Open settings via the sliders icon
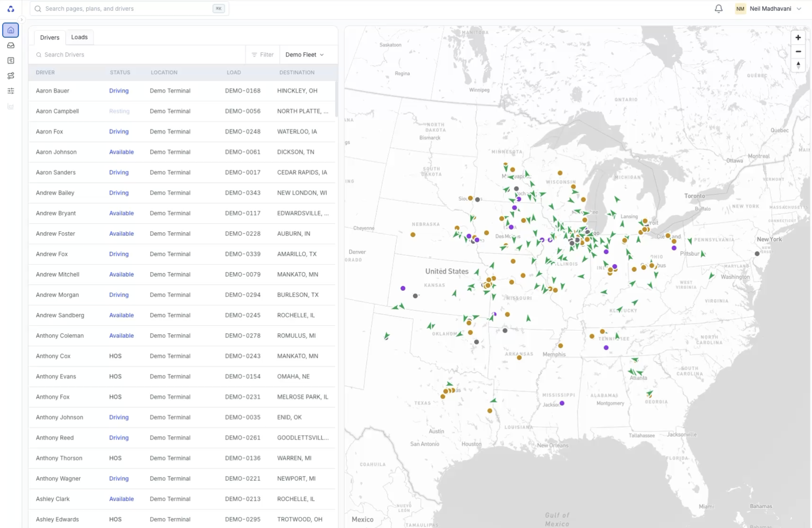Image resolution: width=812 pixels, height=528 pixels. tap(11, 91)
